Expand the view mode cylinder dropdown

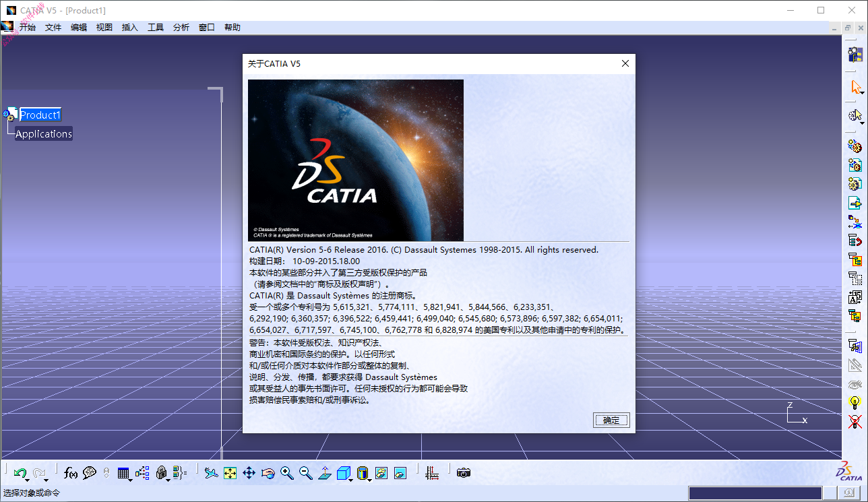coord(370,479)
